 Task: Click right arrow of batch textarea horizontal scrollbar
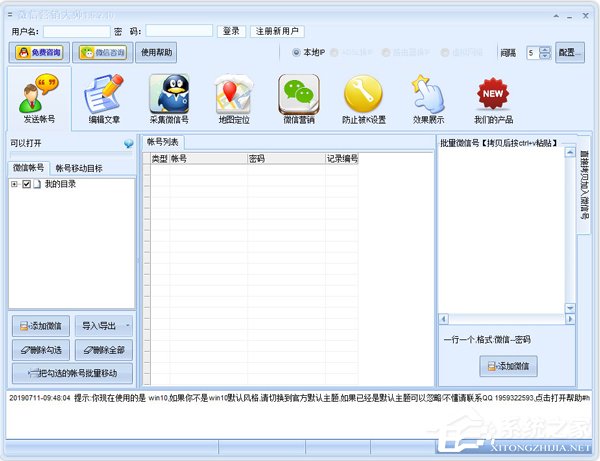coord(570,319)
